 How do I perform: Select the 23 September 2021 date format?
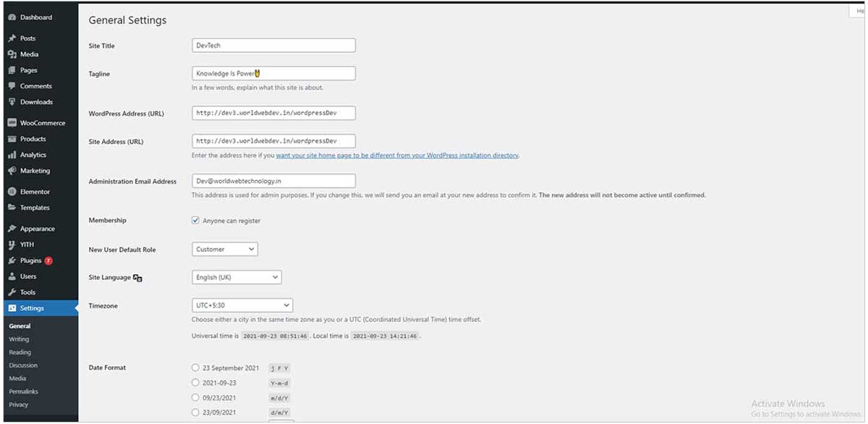click(195, 368)
